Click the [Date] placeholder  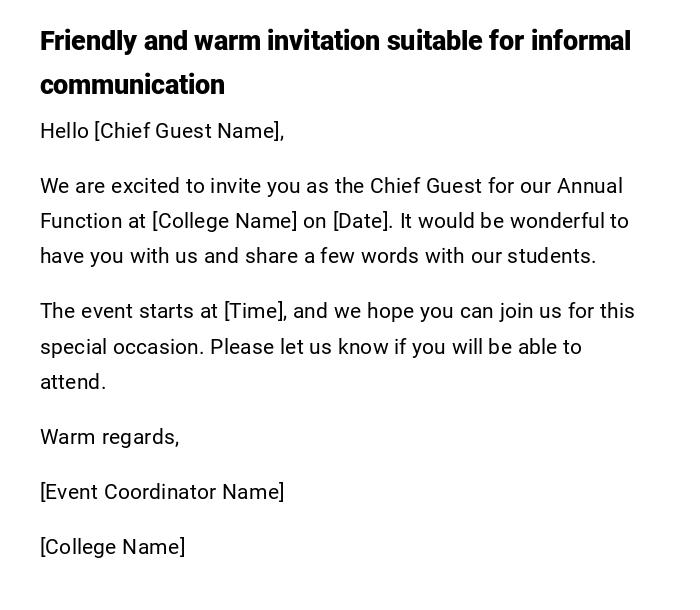(362, 221)
